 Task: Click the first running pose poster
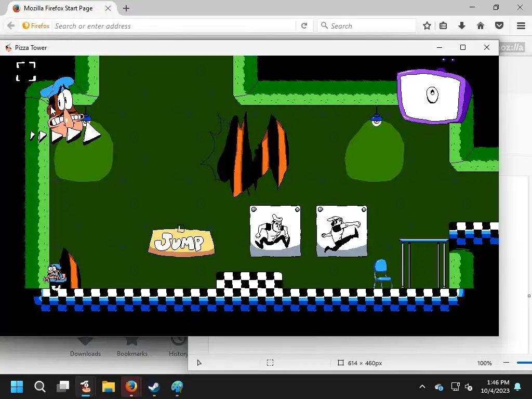pyautogui.click(x=275, y=231)
